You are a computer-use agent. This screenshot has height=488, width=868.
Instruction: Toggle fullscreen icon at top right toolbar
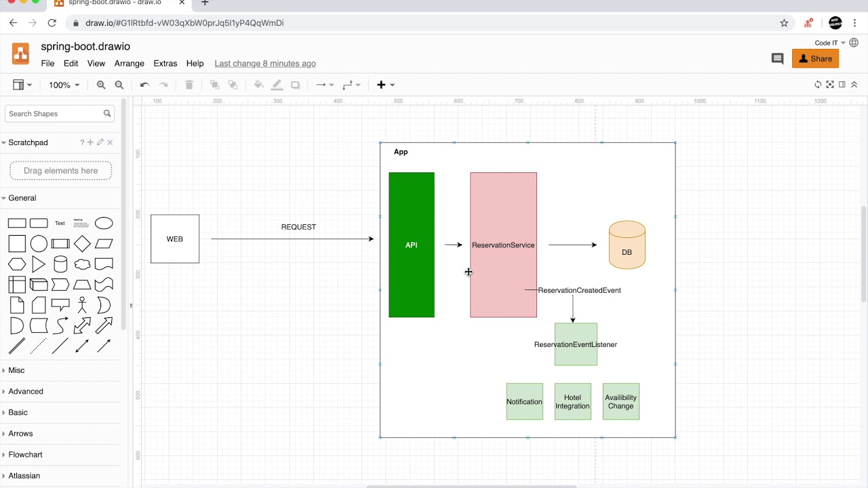coord(830,85)
